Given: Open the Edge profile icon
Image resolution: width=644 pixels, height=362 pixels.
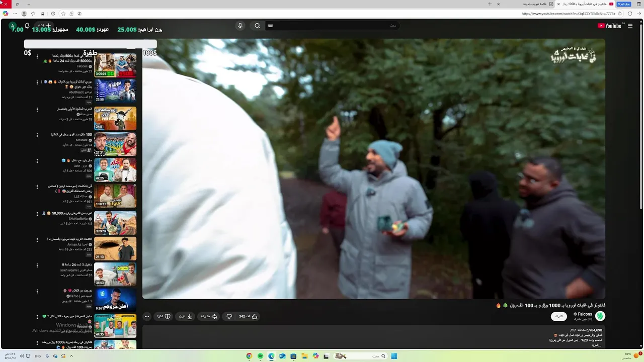Looking at the screenshot, I should [24, 14].
